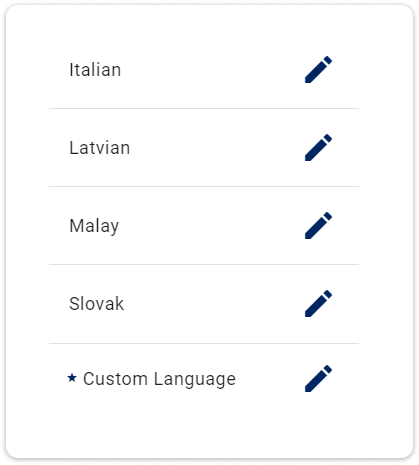Screen dimensions: 419x465
Task: Open the Custom Language label text
Action: pyautogui.click(x=159, y=380)
